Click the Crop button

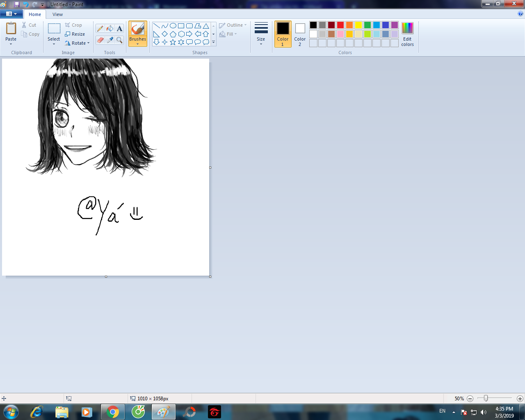[74, 25]
